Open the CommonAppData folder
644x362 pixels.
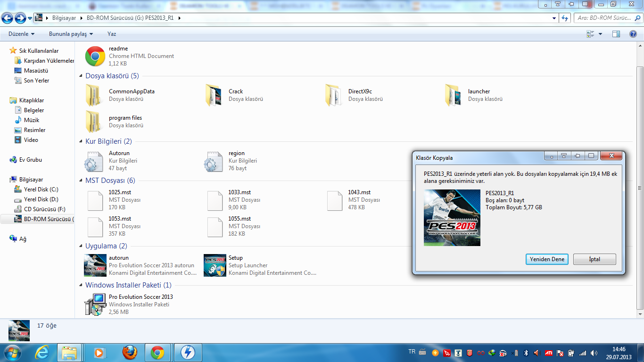pos(120,95)
